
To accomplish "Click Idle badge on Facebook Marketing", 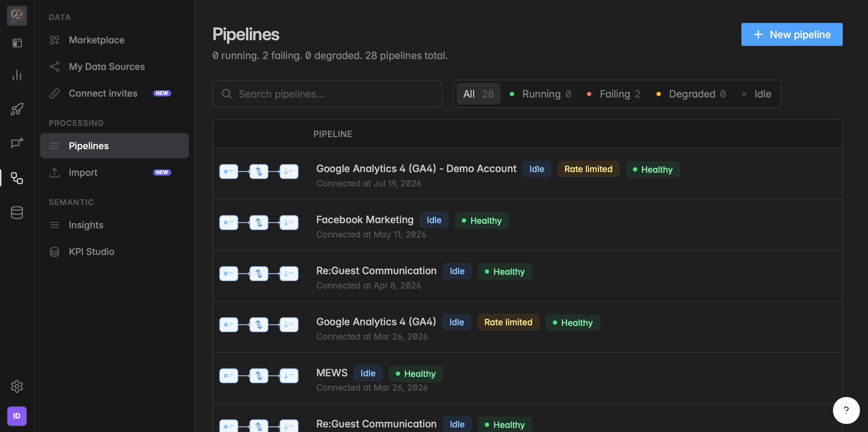I will 434,220.
